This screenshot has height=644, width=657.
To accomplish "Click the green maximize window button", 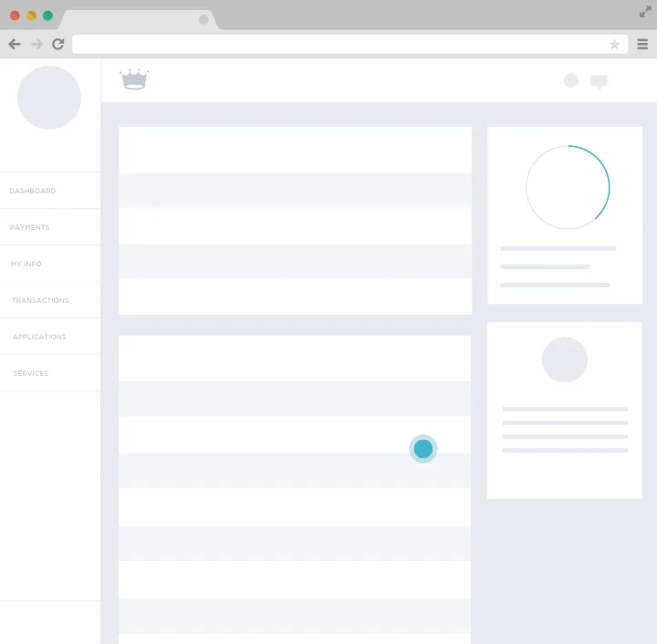I will click(47, 16).
